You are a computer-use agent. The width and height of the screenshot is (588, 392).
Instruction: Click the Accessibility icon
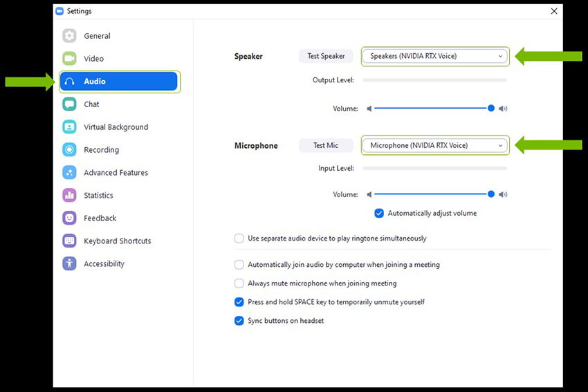tap(69, 264)
